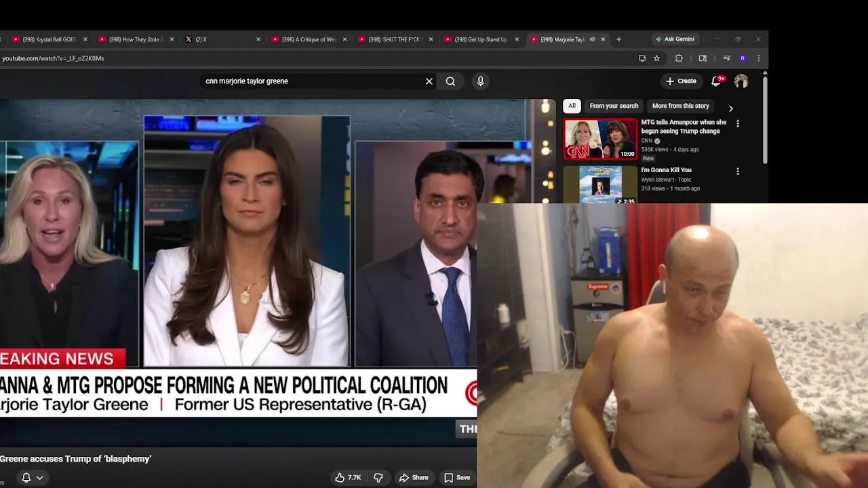Image resolution: width=868 pixels, height=488 pixels.
Task: Select the 'All' filter chip
Action: tap(572, 106)
